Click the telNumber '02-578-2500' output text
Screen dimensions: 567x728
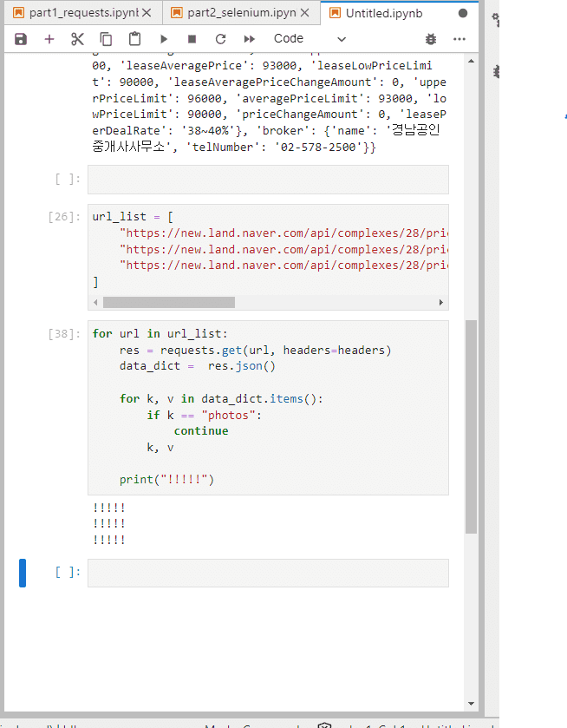[318, 148]
